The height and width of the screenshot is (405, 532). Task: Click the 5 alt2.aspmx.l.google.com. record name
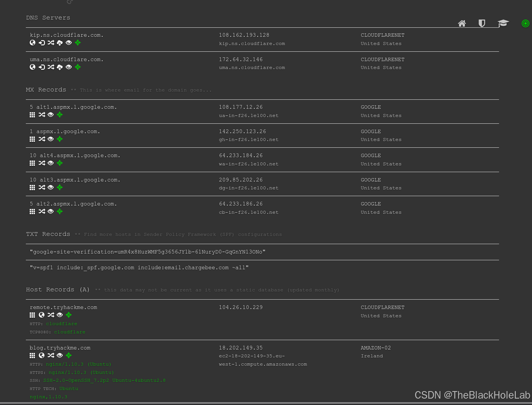[x=73, y=204]
